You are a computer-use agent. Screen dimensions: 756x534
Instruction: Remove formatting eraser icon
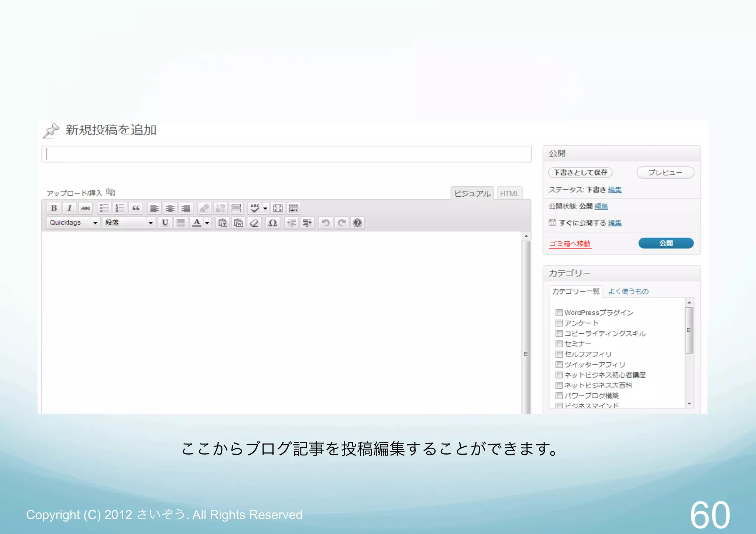[x=254, y=223]
